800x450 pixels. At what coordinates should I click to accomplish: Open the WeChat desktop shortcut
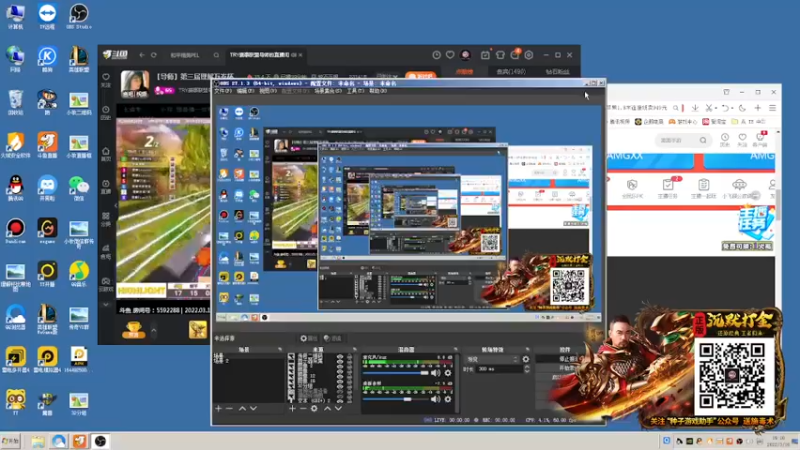point(79,188)
